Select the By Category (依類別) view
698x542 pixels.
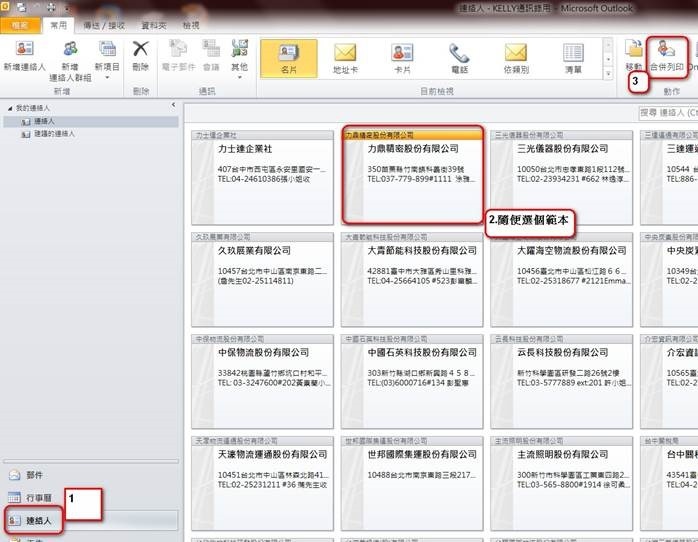[x=516, y=58]
